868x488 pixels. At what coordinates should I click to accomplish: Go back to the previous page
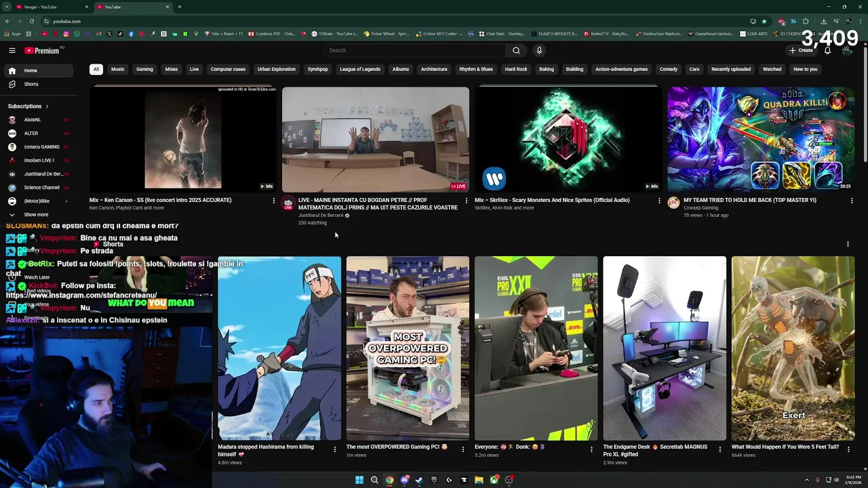(7, 21)
